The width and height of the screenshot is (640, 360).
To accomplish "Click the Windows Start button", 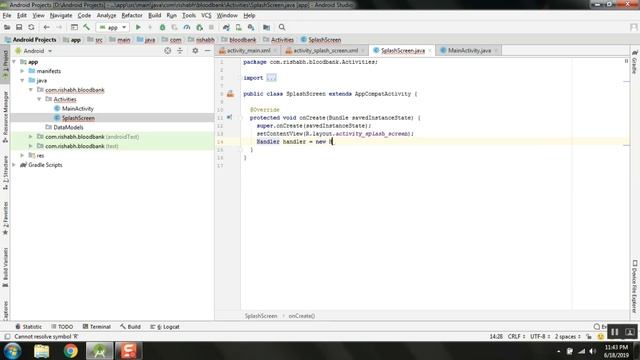I will pyautogui.click(x=13, y=351).
